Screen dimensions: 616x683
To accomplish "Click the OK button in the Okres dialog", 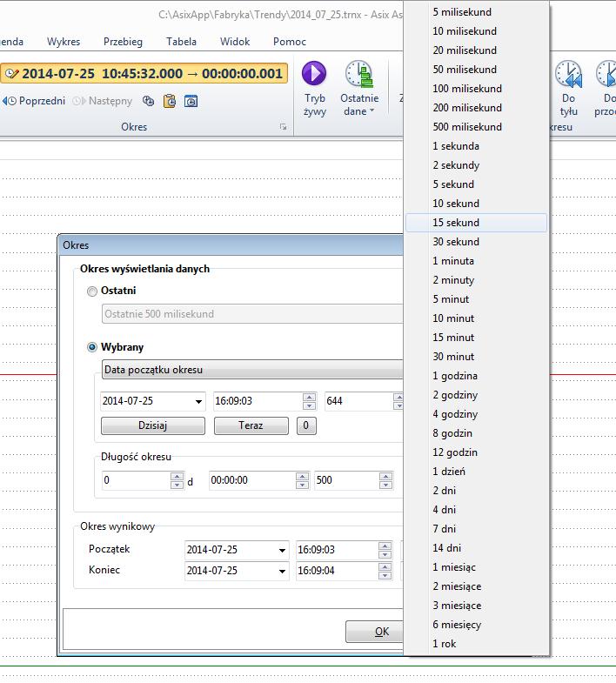I will pyautogui.click(x=375, y=632).
